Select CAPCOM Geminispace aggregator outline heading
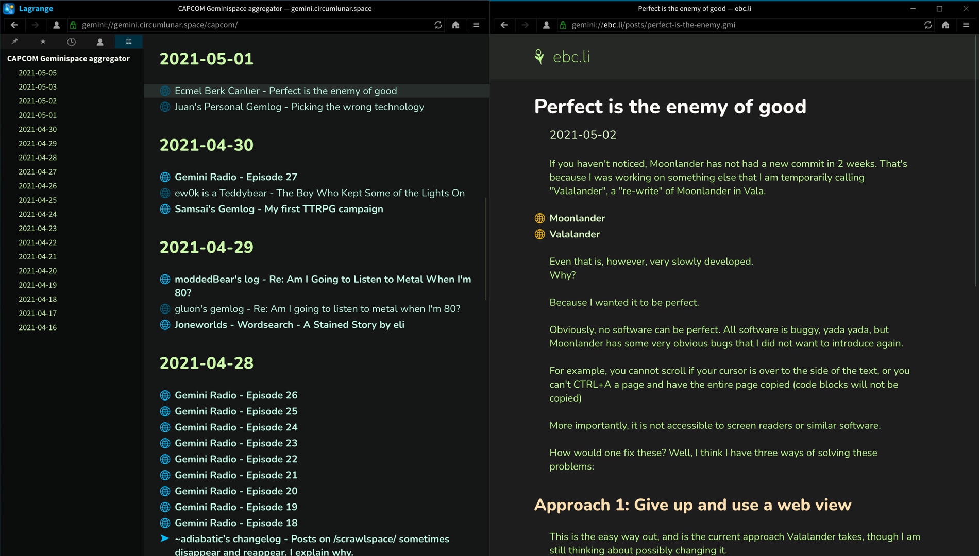Screen dimensions: 980x556 click(69, 59)
